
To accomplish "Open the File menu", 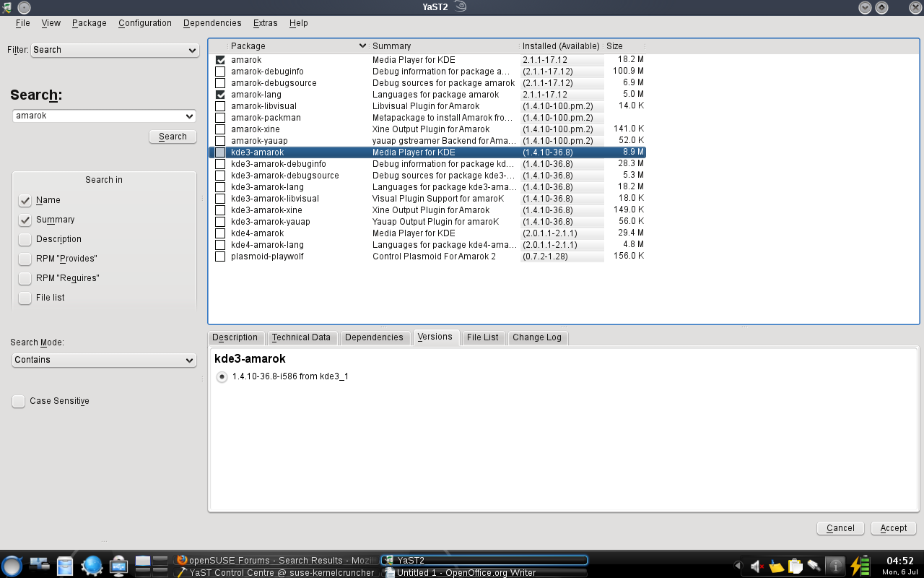I will pyautogui.click(x=23, y=23).
